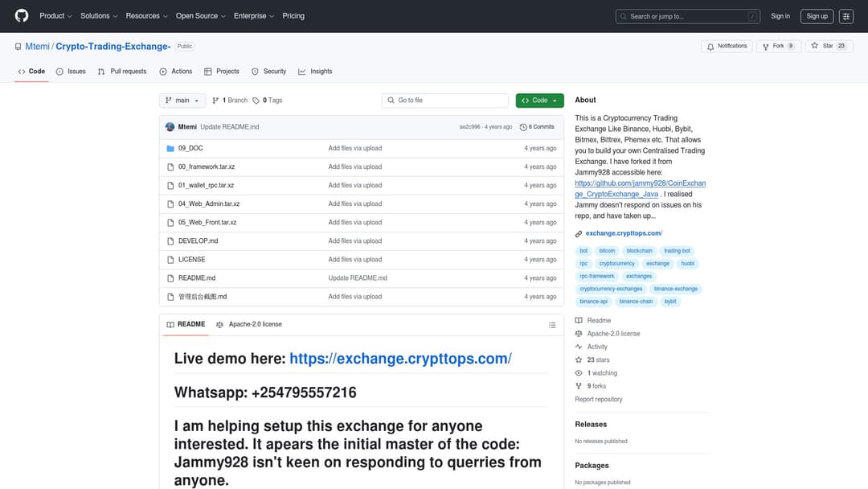This screenshot has width=868, height=489.
Task: Open the Resources dropdown
Action: click(146, 16)
